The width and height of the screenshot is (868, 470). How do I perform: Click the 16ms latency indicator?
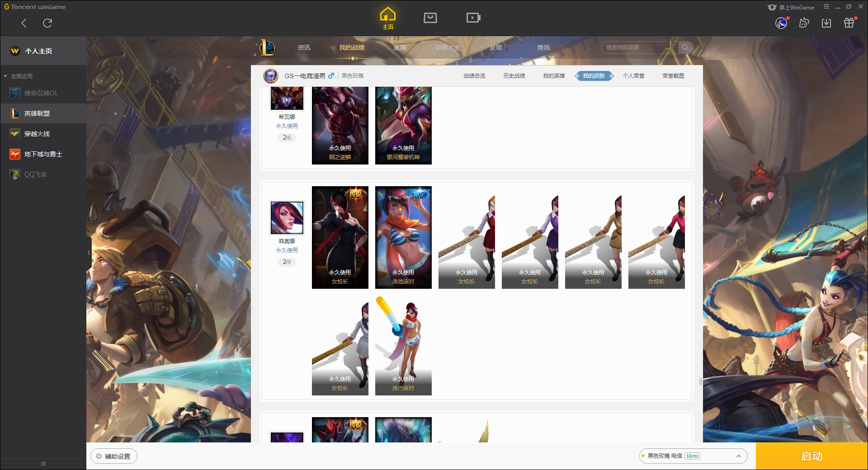(692, 456)
